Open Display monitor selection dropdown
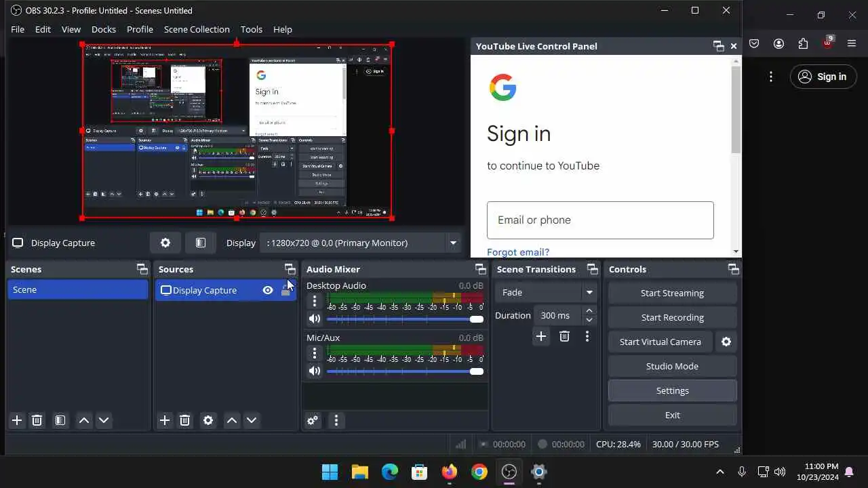This screenshot has width=868, height=488. coord(361,243)
